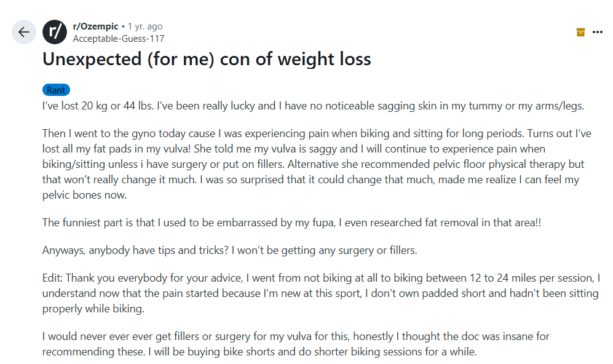This screenshot has height=364, width=613.
Task: Select the blue Rant flair tag
Action: tap(57, 90)
